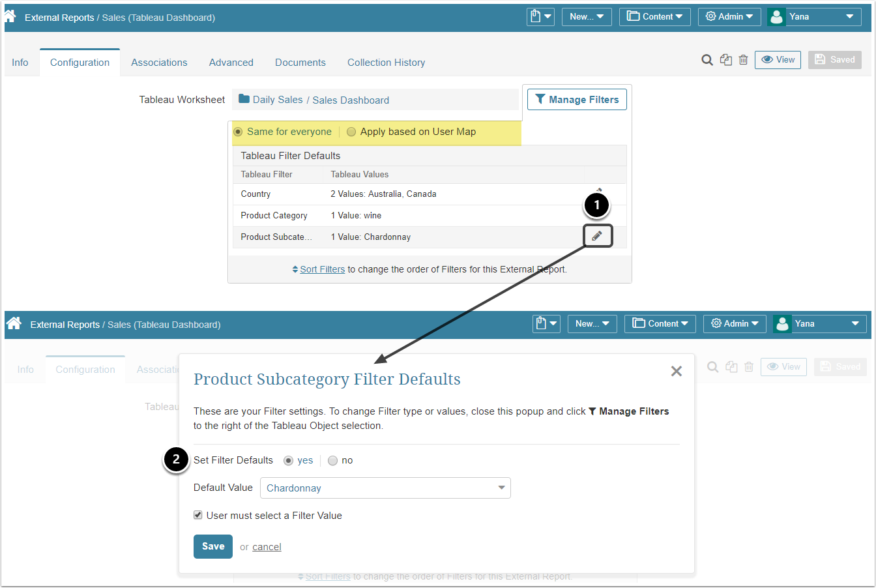The height and width of the screenshot is (588, 876).
Task: Edit the Product Subcategory filter with its pencil icon
Action: pos(597,236)
